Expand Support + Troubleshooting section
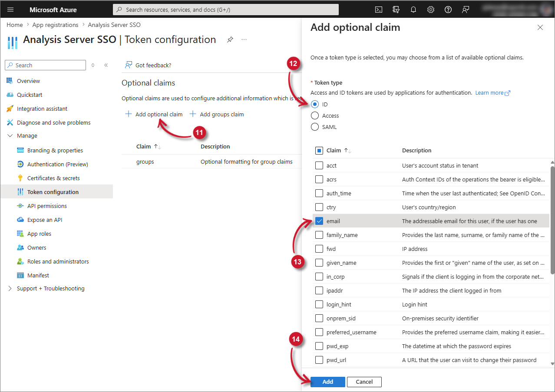 10,288
